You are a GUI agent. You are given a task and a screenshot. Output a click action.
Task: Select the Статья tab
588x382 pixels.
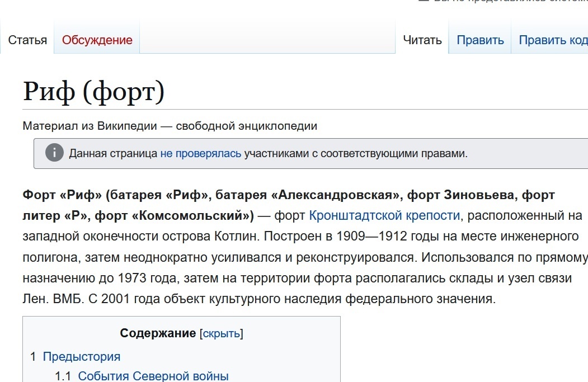(x=27, y=40)
